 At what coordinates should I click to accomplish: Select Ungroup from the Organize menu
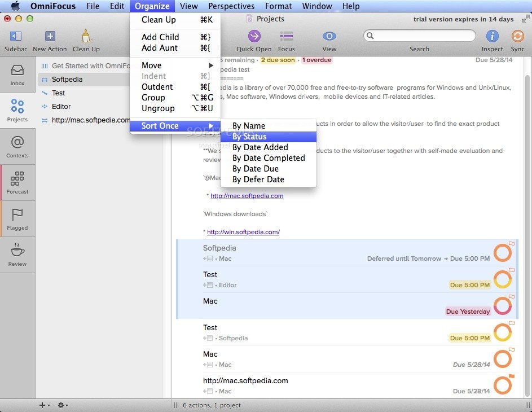click(x=175, y=108)
